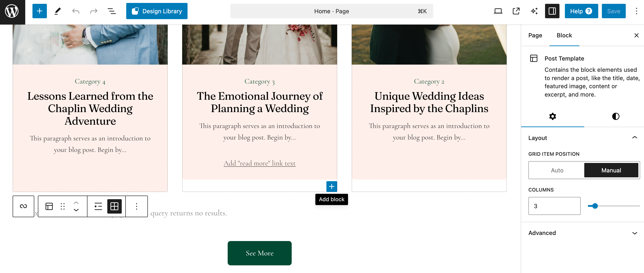The height and width of the screenshot is (273, 644).
Task: Click the Columns number field
Action: click(x=554, y=206)
